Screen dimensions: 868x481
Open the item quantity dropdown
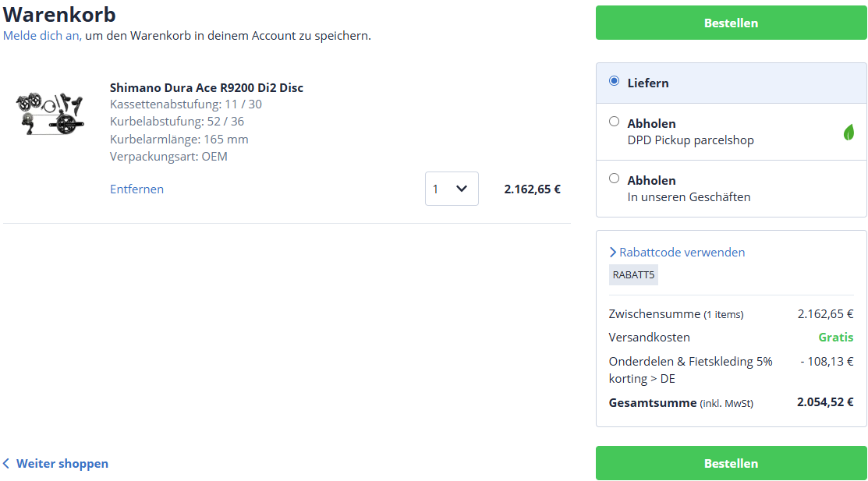(452, 189)
